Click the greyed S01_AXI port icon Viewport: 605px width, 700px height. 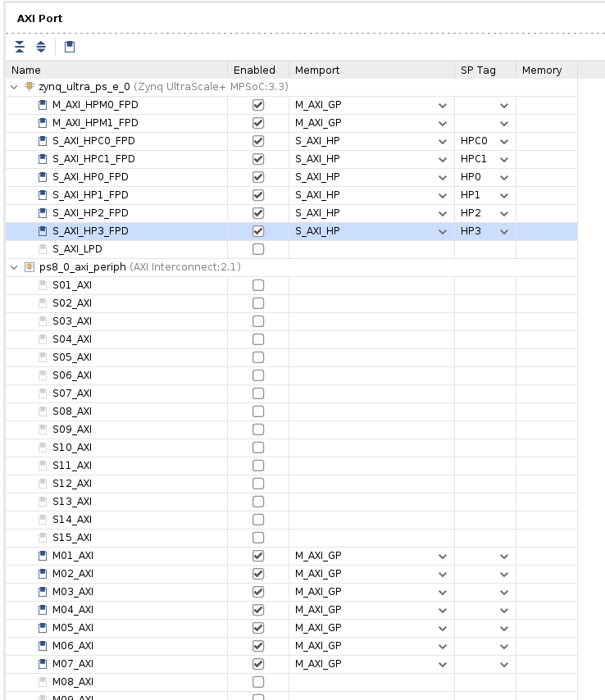pos(43,285)
